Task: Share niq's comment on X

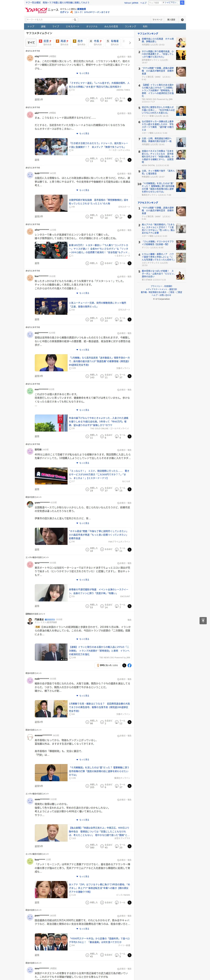Action: point(130,100)
